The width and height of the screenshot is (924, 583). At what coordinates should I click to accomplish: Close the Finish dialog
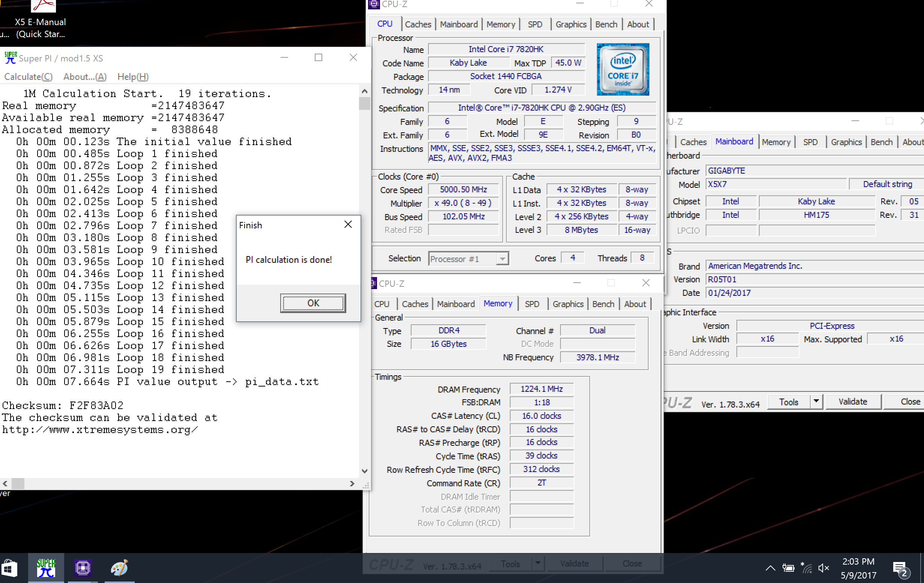pyautogui.click(x=348, y=224)
